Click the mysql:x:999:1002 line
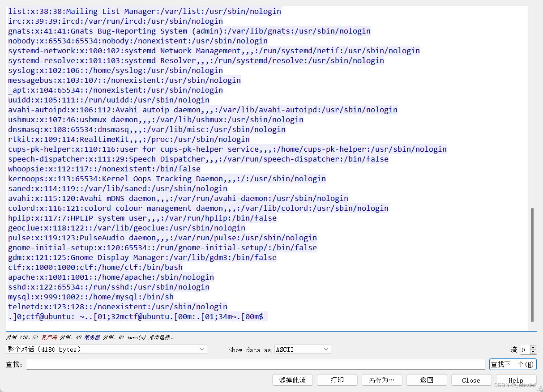The height and width of the screenshot is (392, 543). point(91,297)
